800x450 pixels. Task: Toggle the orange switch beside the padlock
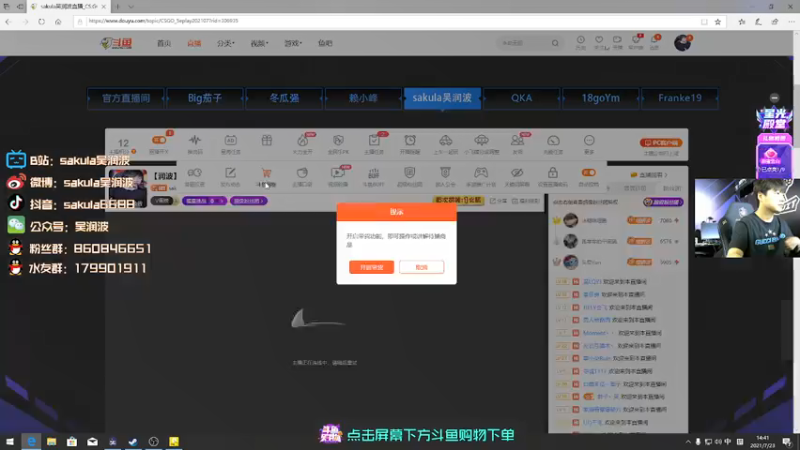(588, 172)
